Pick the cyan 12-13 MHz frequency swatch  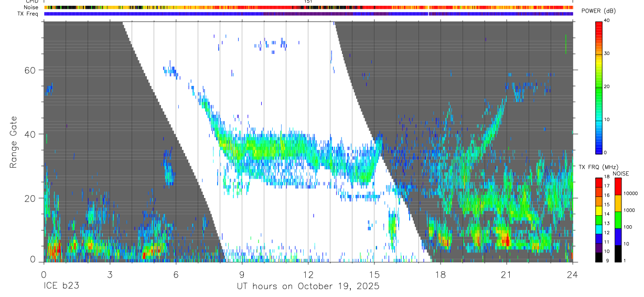coord(598,229)
